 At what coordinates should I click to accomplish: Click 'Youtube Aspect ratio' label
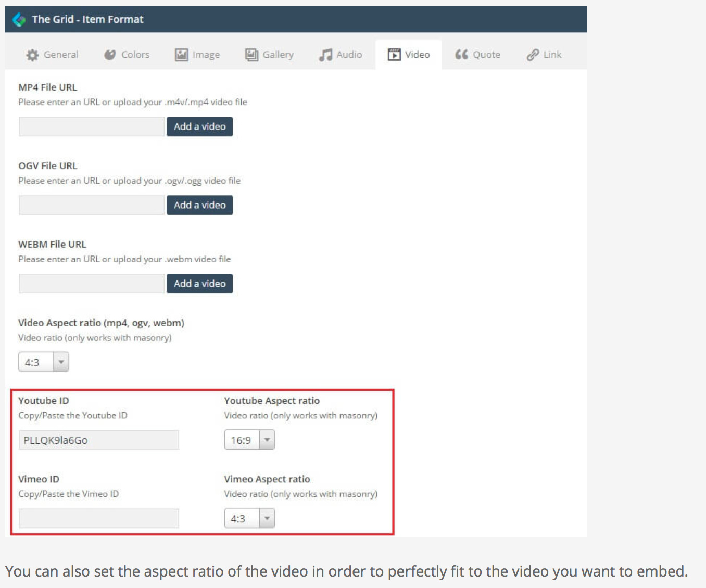point(272,401)
